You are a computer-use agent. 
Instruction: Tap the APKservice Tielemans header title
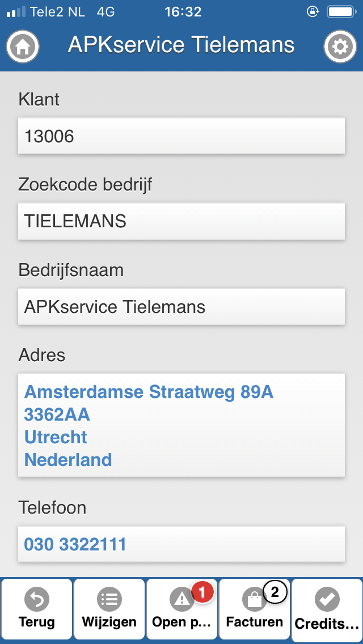coord(181,45)
